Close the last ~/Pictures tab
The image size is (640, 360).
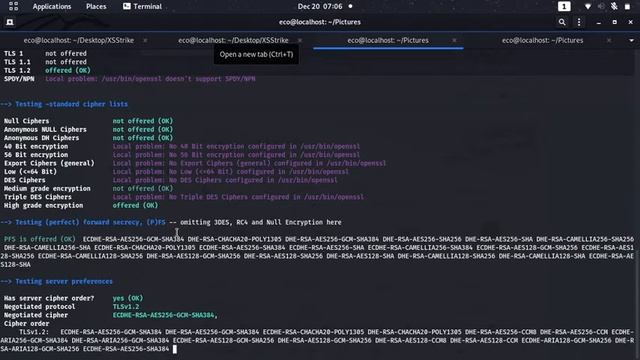pyautogui.click(x=609, y=40)
